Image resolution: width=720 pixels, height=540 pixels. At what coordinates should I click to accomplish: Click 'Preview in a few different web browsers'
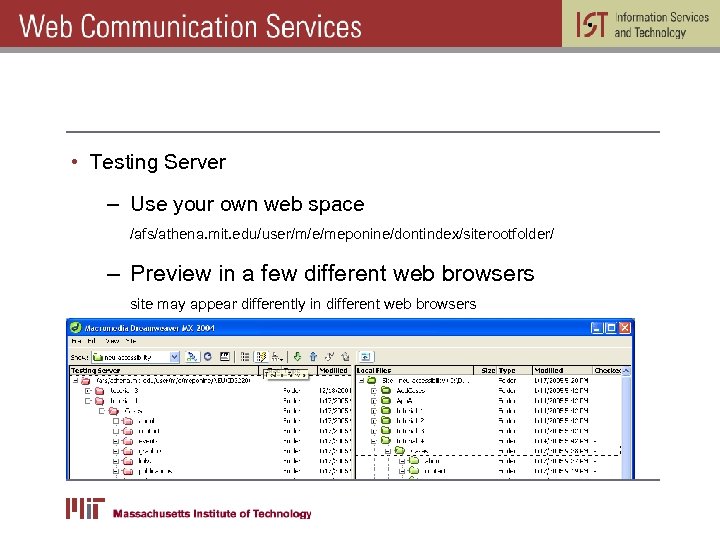(332, 274)
